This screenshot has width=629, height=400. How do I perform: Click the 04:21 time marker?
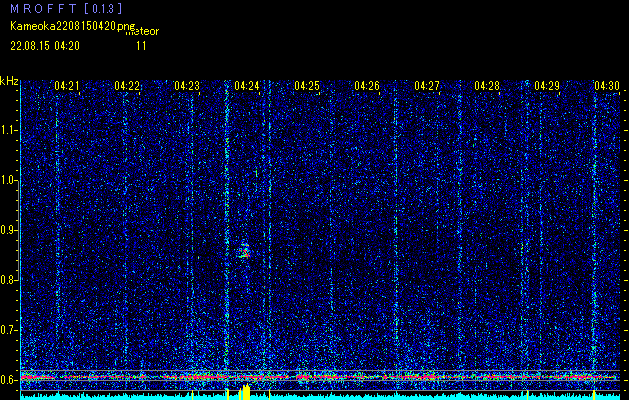pyautogui.click(x=67, y=85)
